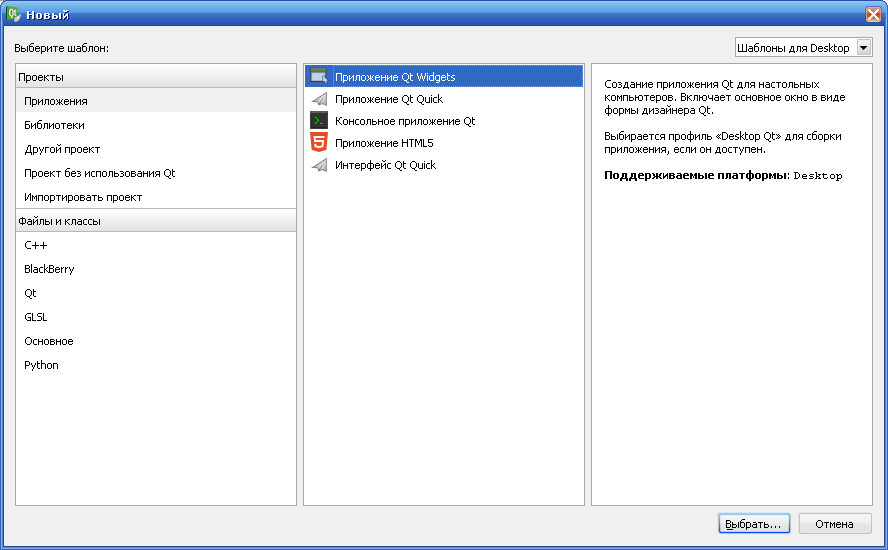Select the 'GLSL' files category
Viewport: 888px width, 550px height.
(x=156, y=317)
